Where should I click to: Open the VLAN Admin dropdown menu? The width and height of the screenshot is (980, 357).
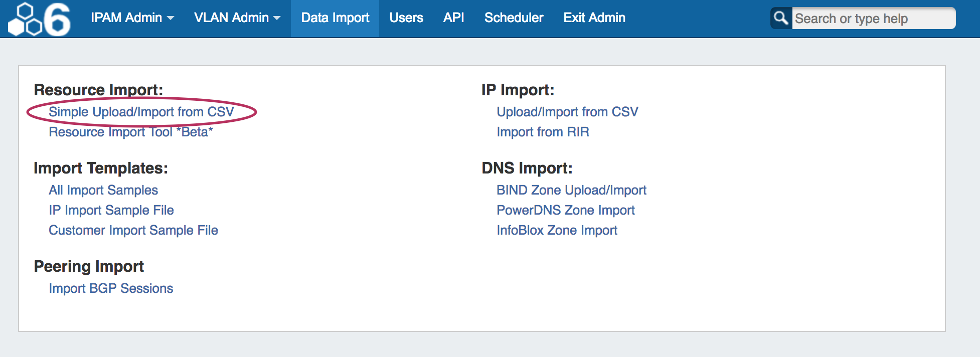tap(237, 18)
